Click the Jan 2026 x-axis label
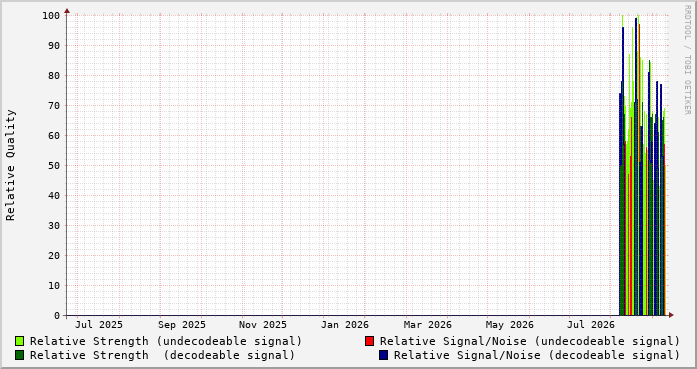The image size is (697, 369). 344,325
